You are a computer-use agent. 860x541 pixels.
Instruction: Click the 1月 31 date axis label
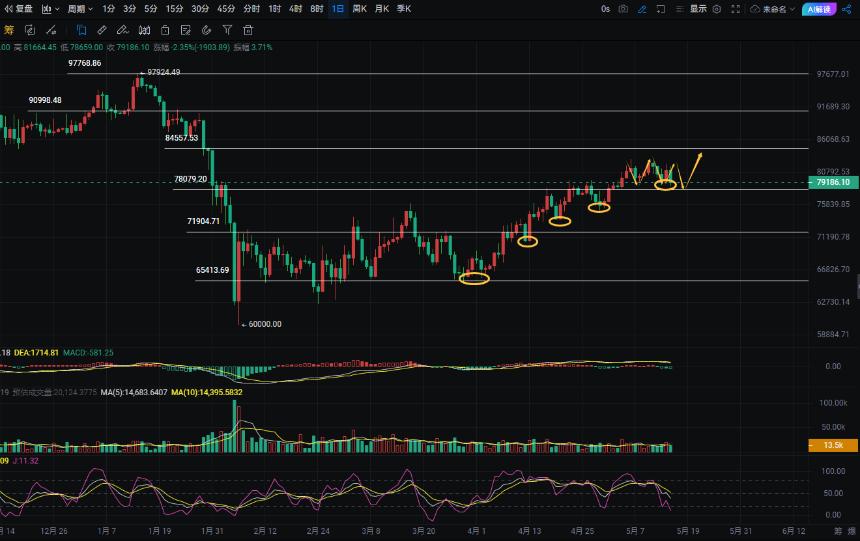pyautogui.click(x=212, y=531)
